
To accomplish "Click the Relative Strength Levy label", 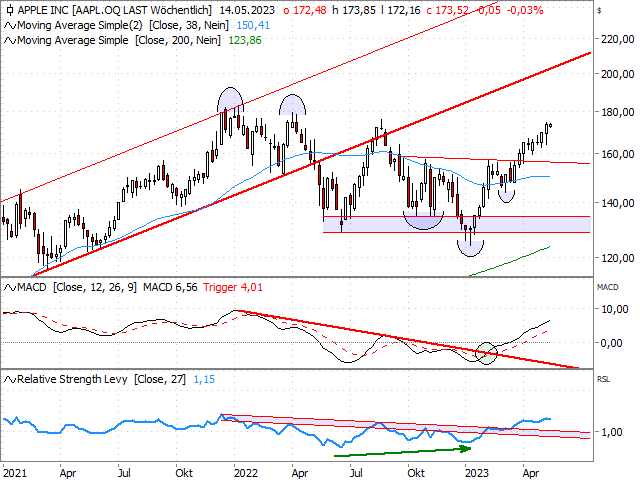I will click(72, 379).
